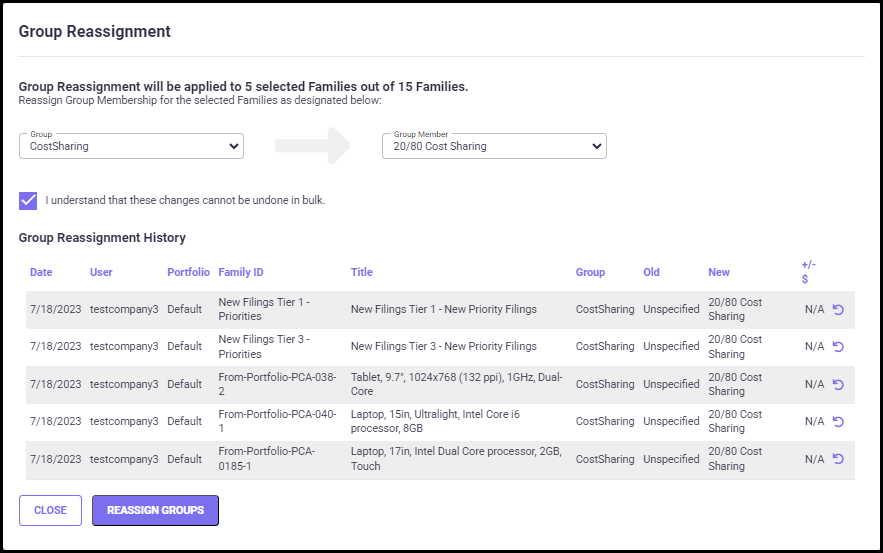
Task: Click the Title column header
Action: coord(361,272)
